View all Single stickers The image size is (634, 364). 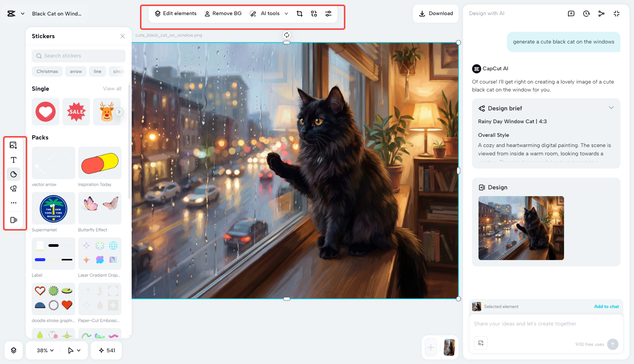coord(112,89)
